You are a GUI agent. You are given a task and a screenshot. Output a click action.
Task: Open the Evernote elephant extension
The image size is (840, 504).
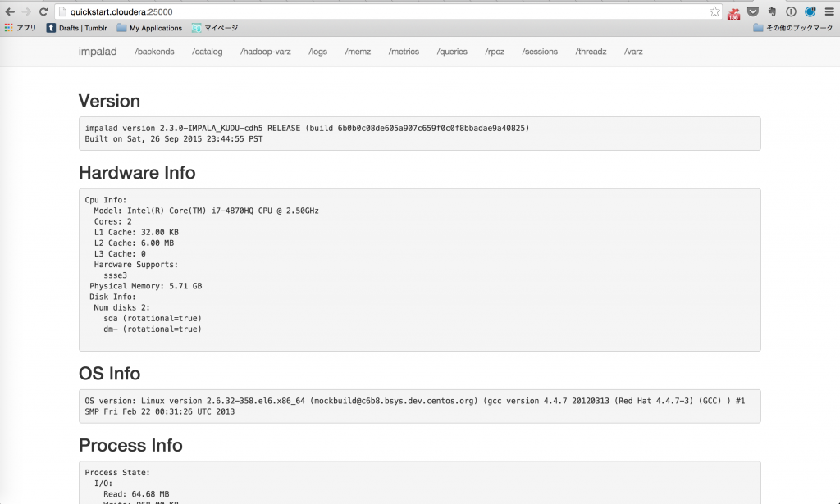(x=772, y=11)
